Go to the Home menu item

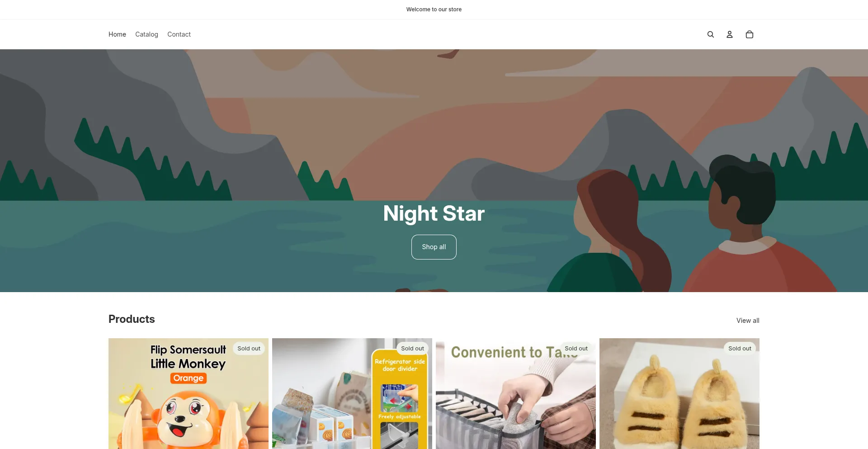coord(117,34)
